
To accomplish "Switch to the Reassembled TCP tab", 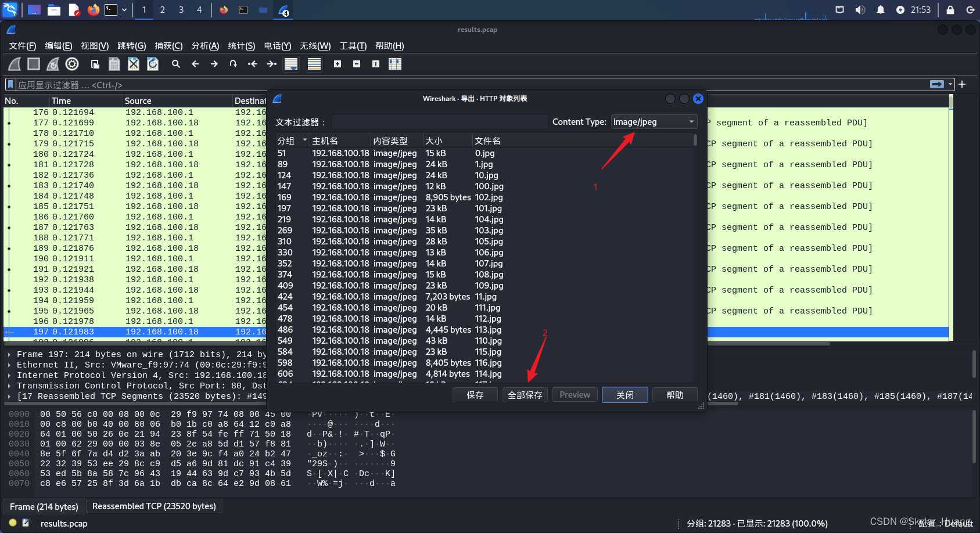I will point(154,506).
